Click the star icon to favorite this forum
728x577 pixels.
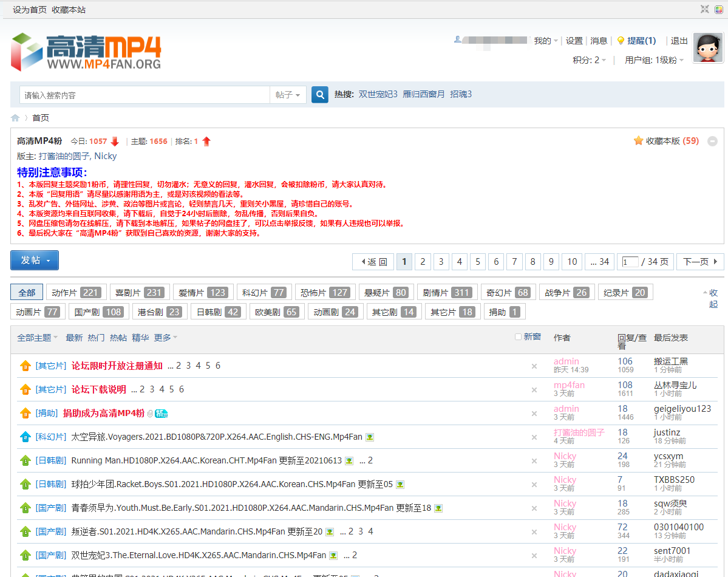click(638, 141)
